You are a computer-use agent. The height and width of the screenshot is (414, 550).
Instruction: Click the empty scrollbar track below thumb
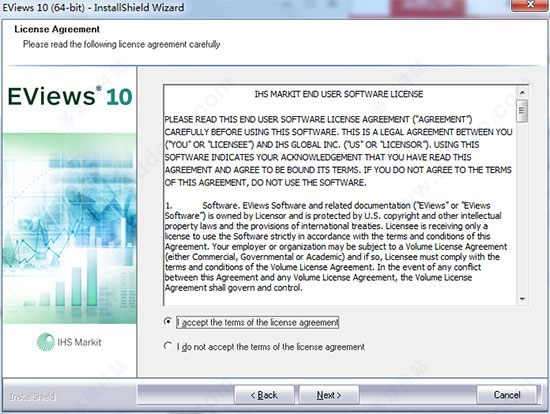[x=522, y=208]
